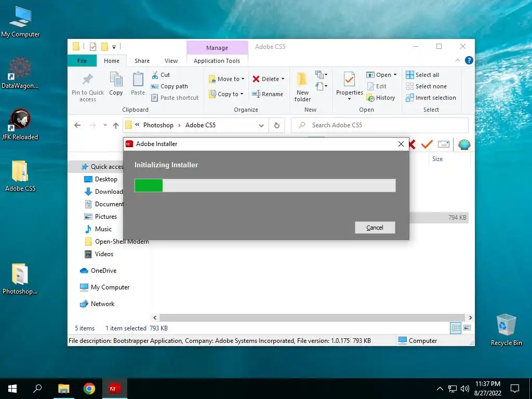532x399 pixels.
Task: Expand the Move to dropdown
Action: (x=243, y=79)
